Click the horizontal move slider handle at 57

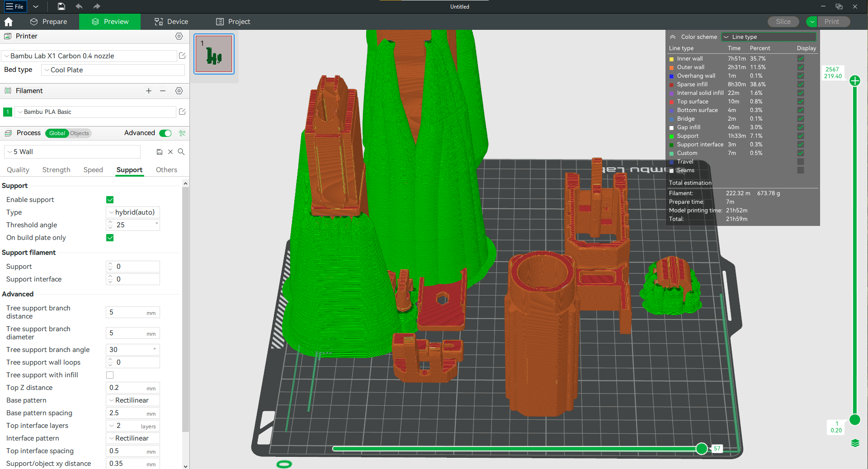(x=702, y=448)
